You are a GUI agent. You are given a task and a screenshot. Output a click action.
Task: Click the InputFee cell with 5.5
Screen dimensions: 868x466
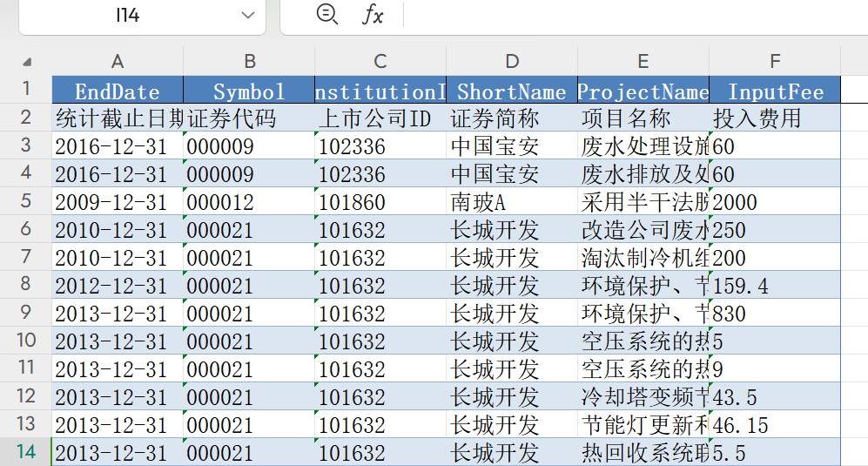coord(775,452)
